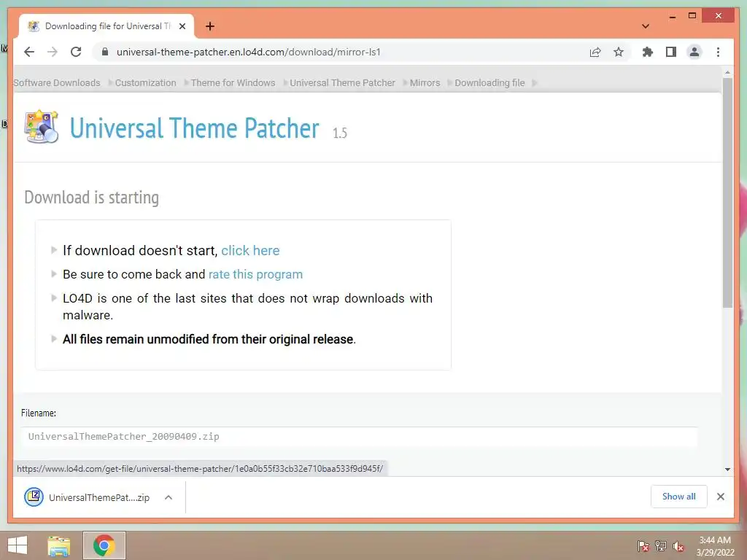Select the Downloading file breadcrumb
The height and width of the screenshot is (560, 747).
point(489,83)
